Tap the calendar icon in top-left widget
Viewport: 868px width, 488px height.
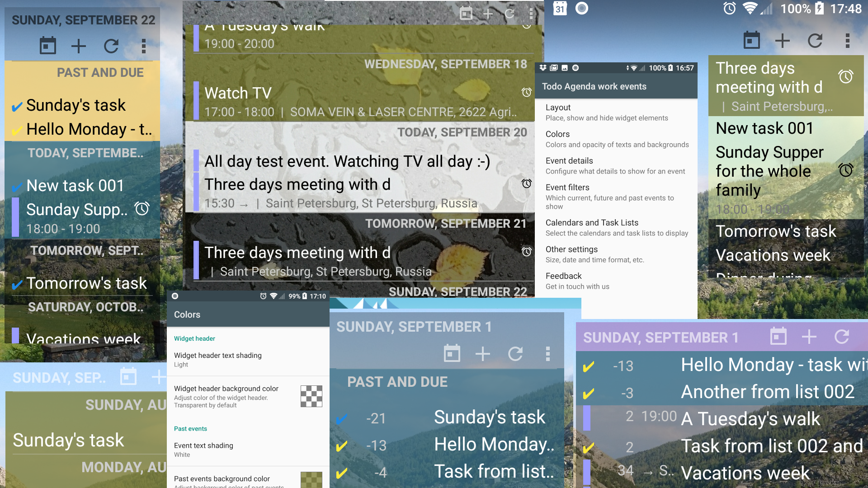[x=48, y=45]
